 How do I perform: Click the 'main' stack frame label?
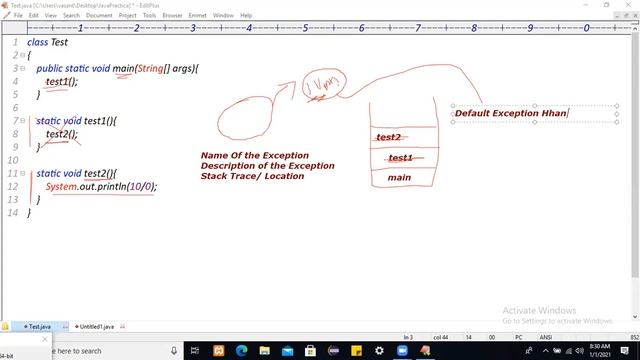point(399,178)
